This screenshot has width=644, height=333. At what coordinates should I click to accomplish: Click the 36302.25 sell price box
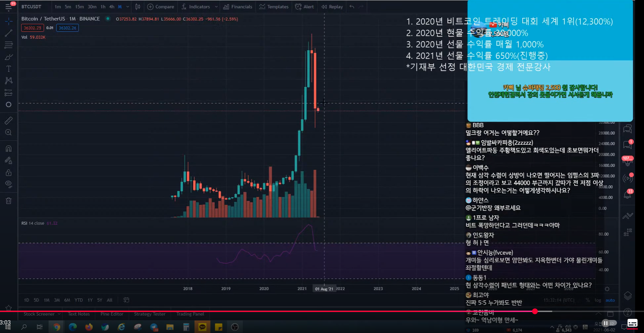pos(32,28)
